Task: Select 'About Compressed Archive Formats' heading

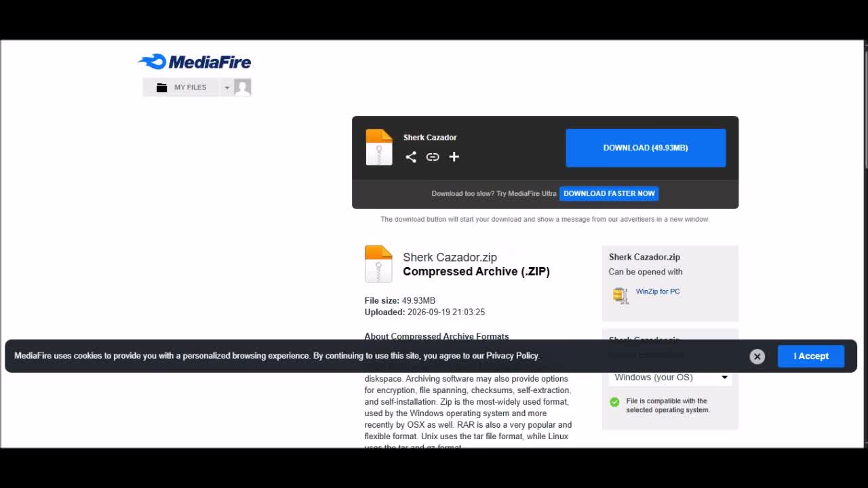Action: (x=437, y=336)
